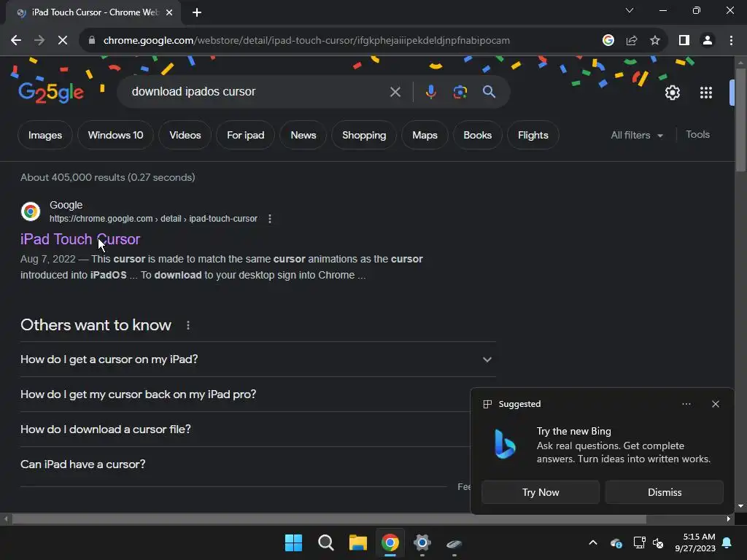Open the Windows Start menu
This screenshot has height=560, width=747.
293,542
